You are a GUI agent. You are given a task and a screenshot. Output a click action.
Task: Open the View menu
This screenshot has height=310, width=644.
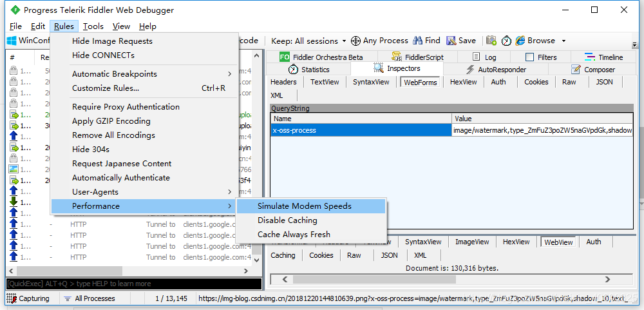[x=121, y=26]
